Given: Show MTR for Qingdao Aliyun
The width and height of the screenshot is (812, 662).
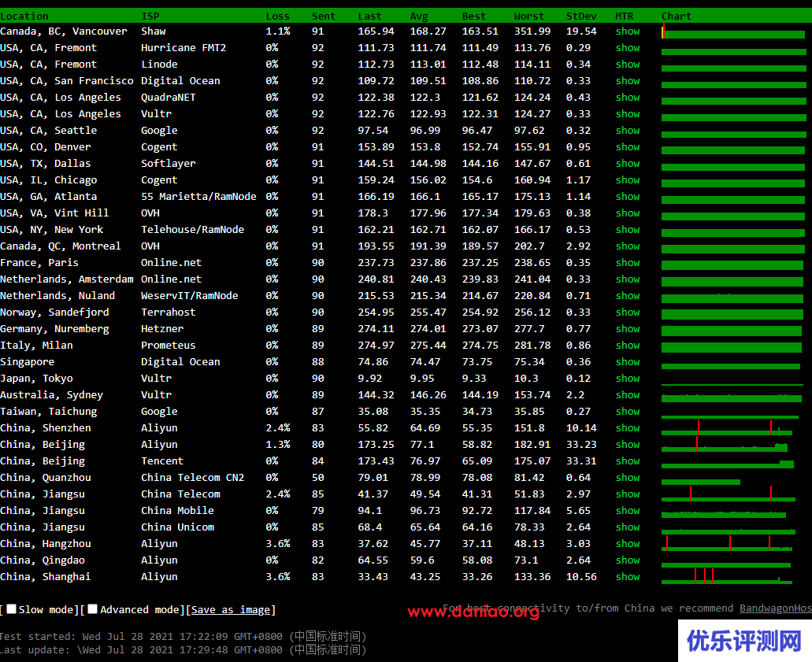Looking at the screenshot, I should (x=628, y=561).
